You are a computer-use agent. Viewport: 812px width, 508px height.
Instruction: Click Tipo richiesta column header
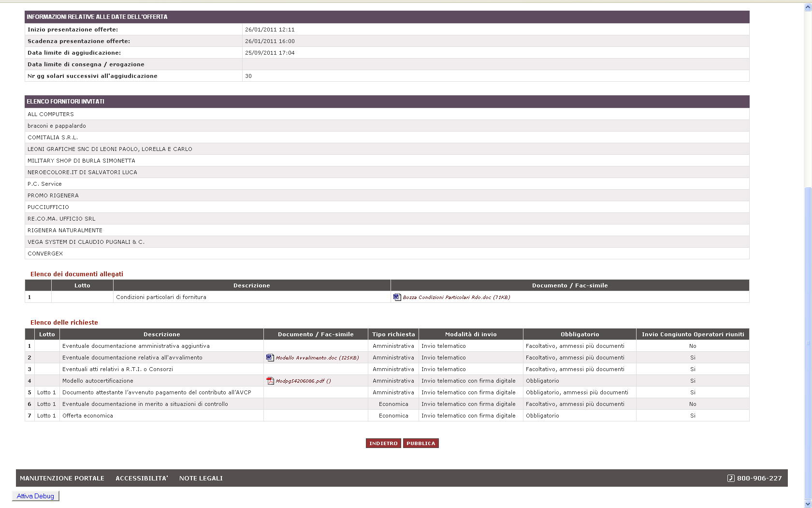[x=393, y=334]
